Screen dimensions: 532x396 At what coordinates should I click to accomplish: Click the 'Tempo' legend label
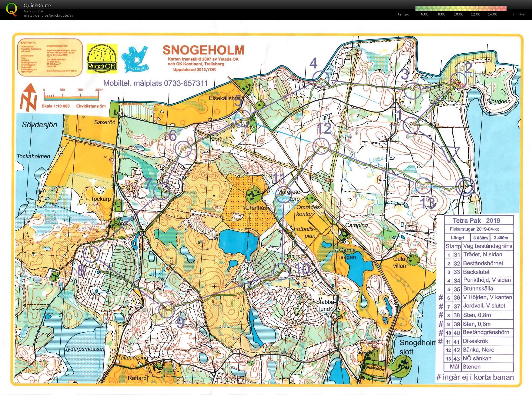pos(403,14)
